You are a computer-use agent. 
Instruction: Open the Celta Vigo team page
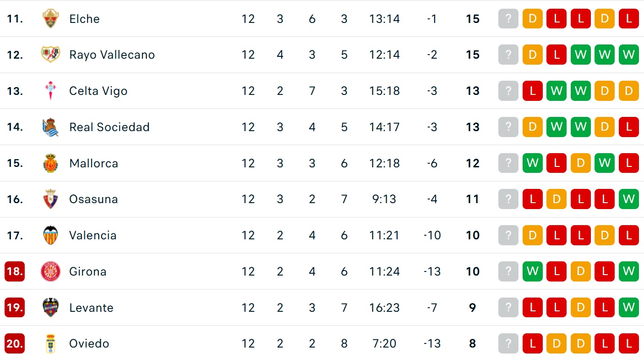pyautogui.click(x=98, y=91)
